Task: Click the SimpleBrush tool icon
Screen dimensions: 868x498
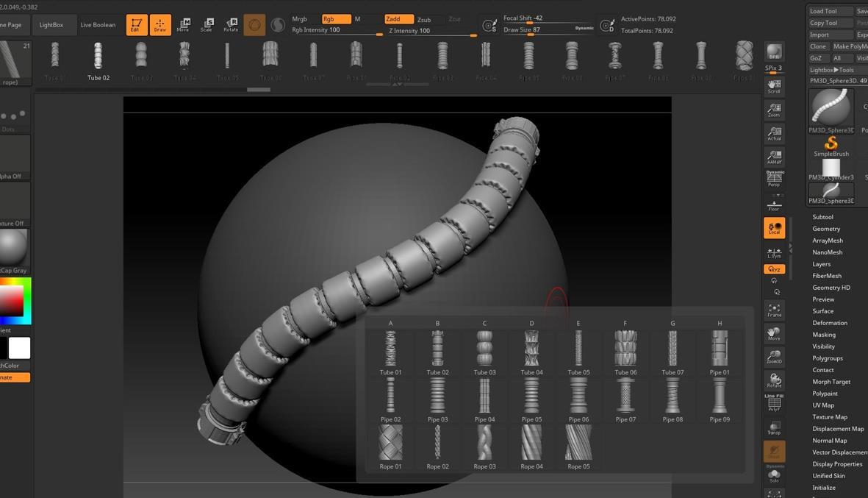Action: (x=831, y=145)
